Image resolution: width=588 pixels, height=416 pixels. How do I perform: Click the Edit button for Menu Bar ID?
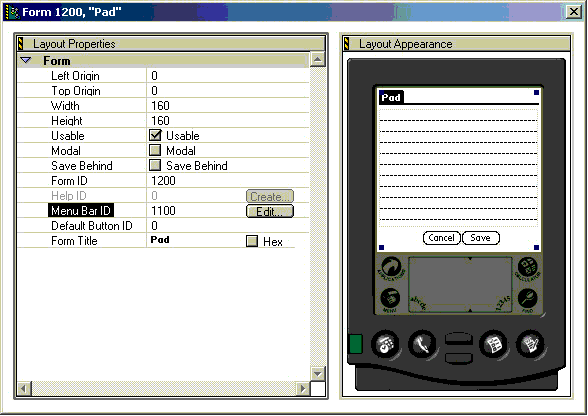coord(270,211)
